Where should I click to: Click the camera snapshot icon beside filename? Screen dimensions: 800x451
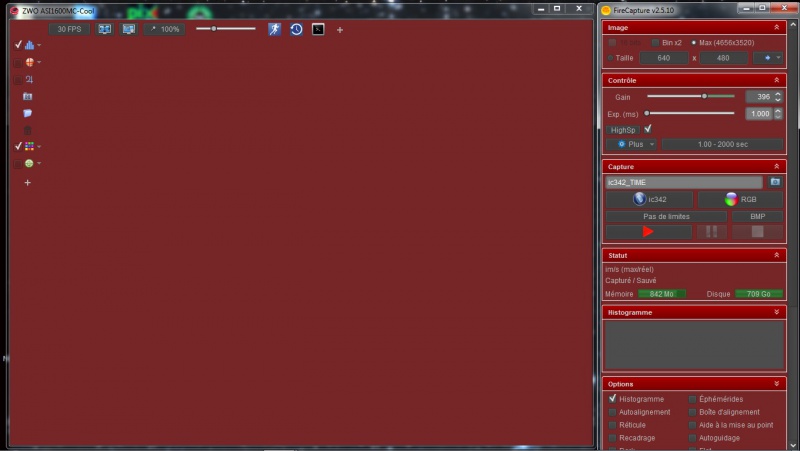point(775,182)
